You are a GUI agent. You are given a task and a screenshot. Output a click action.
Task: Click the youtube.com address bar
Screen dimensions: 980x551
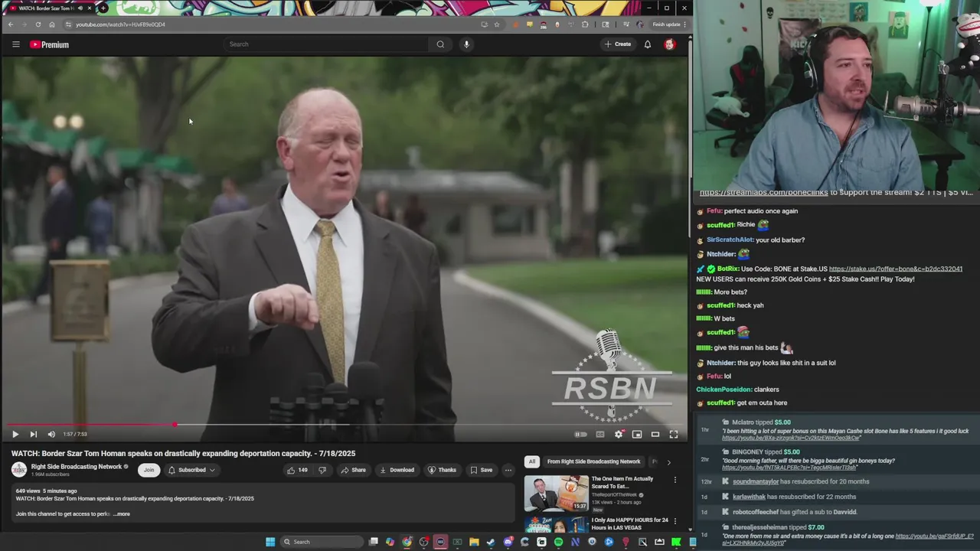(283, 24)
